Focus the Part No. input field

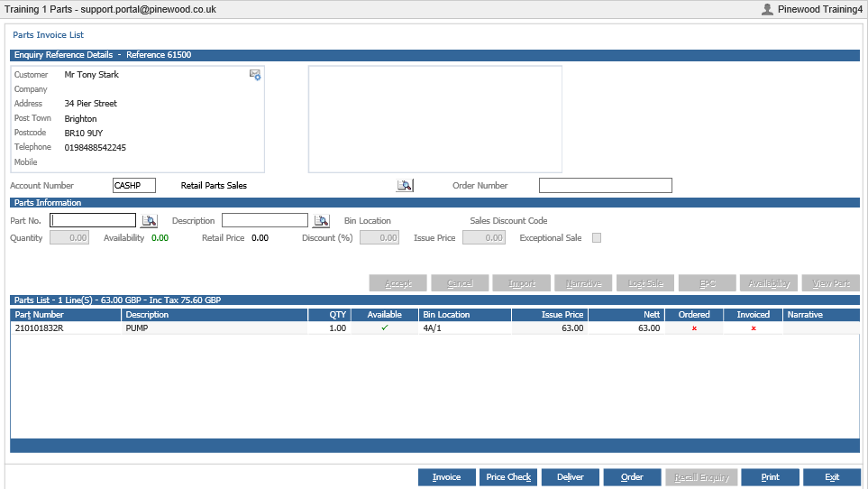(93, 220)
